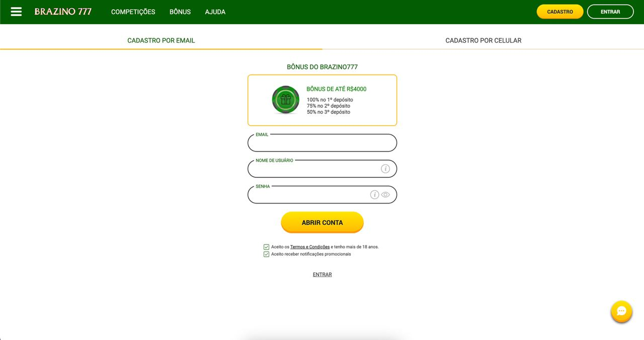Screen dimensions: 644x340
Task: Open the live chat bubble icon
Action: [x=621, y=311]
